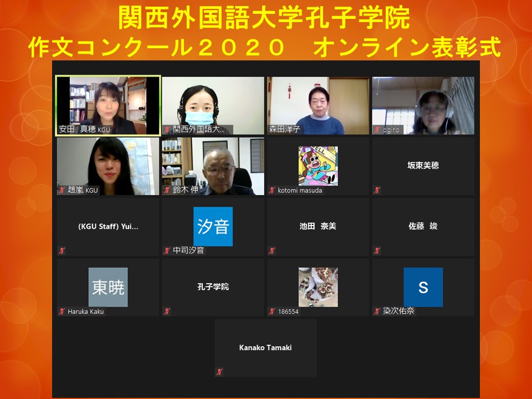Click the muted mic icon on 坂東美穂's tile
Screen dimensions: 532x399
coord(377,190)
